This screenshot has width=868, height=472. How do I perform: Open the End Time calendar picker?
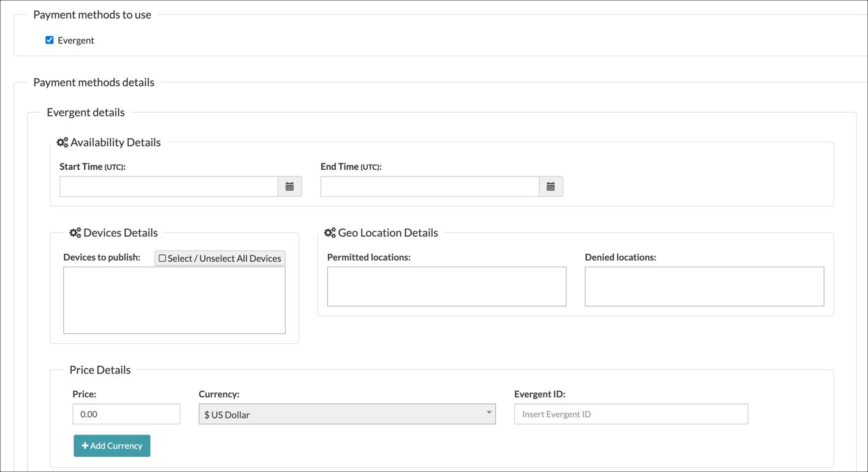pos(551,186)
